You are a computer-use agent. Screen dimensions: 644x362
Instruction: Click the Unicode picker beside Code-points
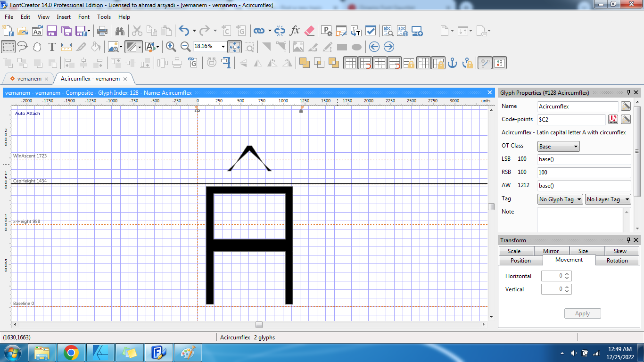click(x=613, y=119)
